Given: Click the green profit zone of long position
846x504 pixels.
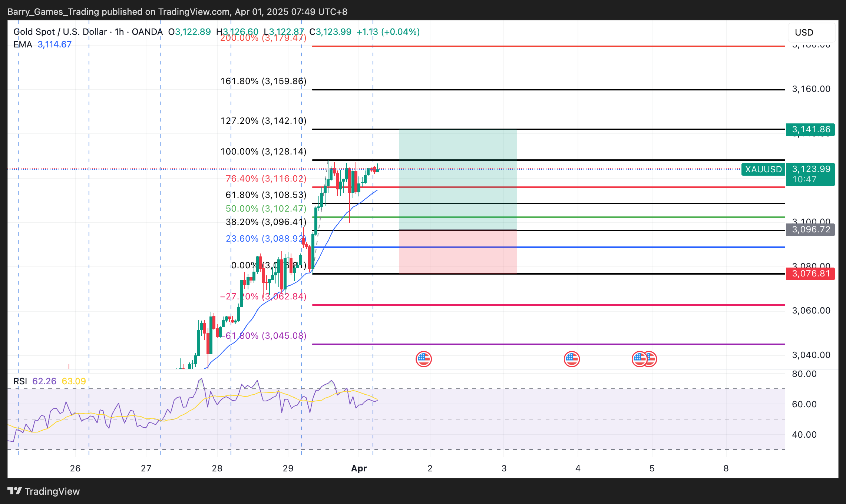Looking at the screenshot, I should click(x=457, y=179).
